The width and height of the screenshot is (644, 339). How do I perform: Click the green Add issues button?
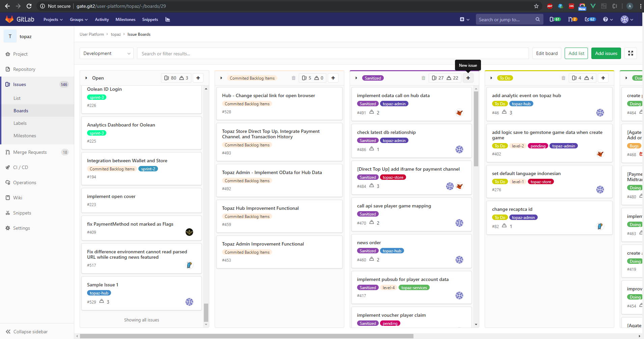click(606, 53)
